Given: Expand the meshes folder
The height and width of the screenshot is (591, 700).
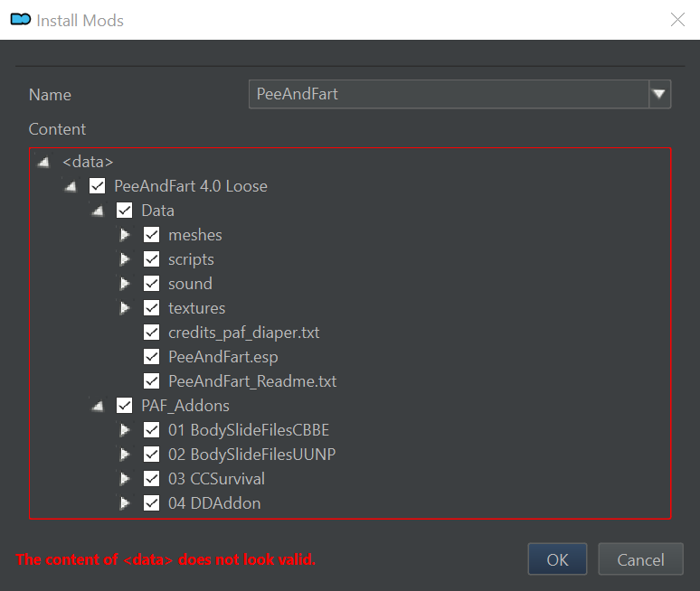Looking at the screenshot, I should [x=125, y=235].
